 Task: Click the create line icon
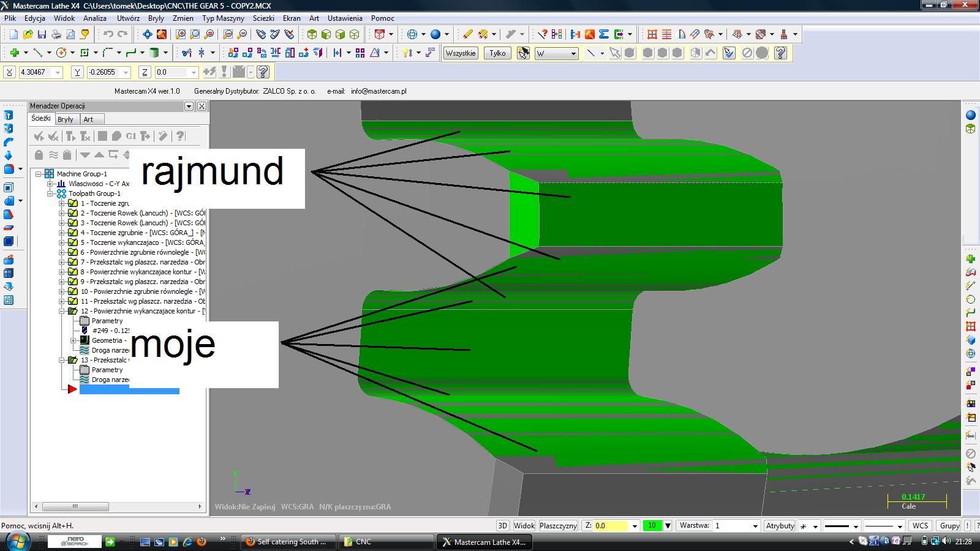pyautogui.click(x=37, y=53)
